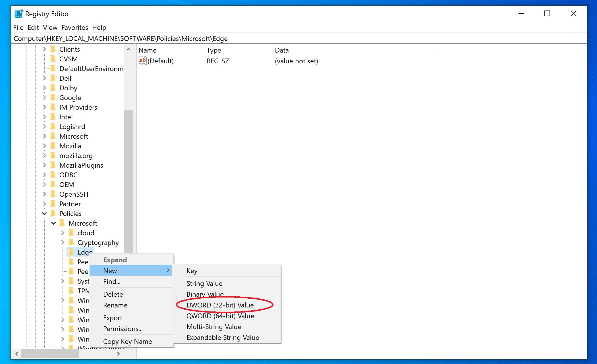
Task: Open the Favorites menu
Action: (x=75, y=28)
